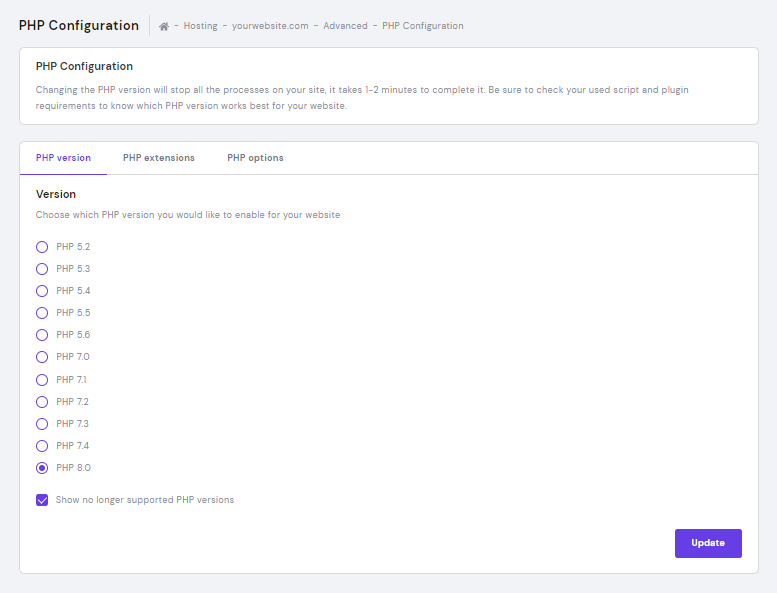Viewport: 777px width, 593px height.
Task: Select the PHP 5.2 radio button
Action: click(x=42, y=247)
